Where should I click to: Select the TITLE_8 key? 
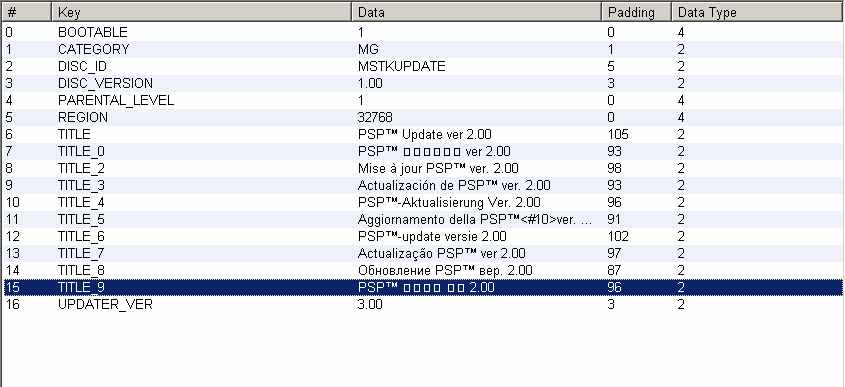[81, 271]
